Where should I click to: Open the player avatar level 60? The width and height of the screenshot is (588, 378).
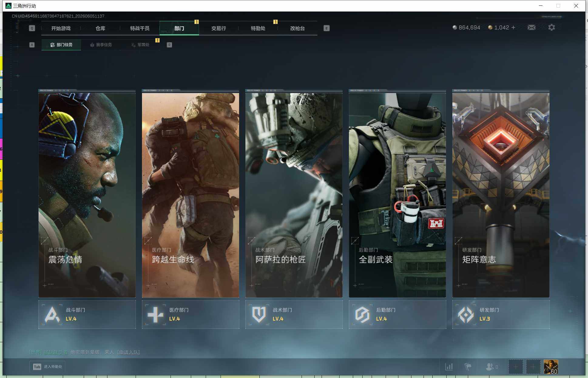[551, 367]
